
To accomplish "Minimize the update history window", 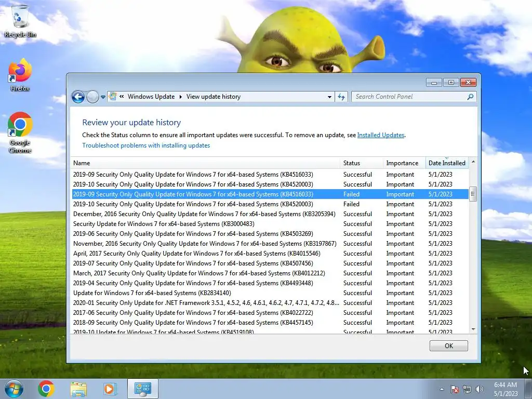I will 434,83.
